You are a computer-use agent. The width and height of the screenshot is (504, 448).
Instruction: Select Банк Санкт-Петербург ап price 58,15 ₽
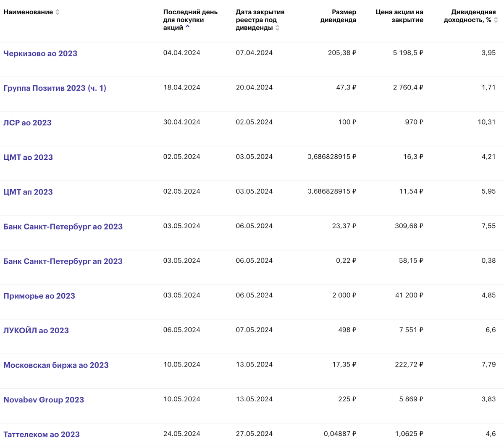pyautogui.click(x=411, y=261)
